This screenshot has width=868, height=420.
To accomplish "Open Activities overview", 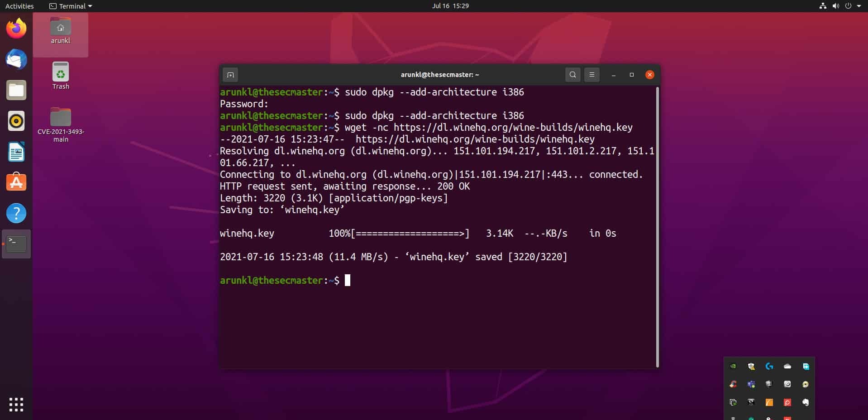I will [x=19, y=6].
